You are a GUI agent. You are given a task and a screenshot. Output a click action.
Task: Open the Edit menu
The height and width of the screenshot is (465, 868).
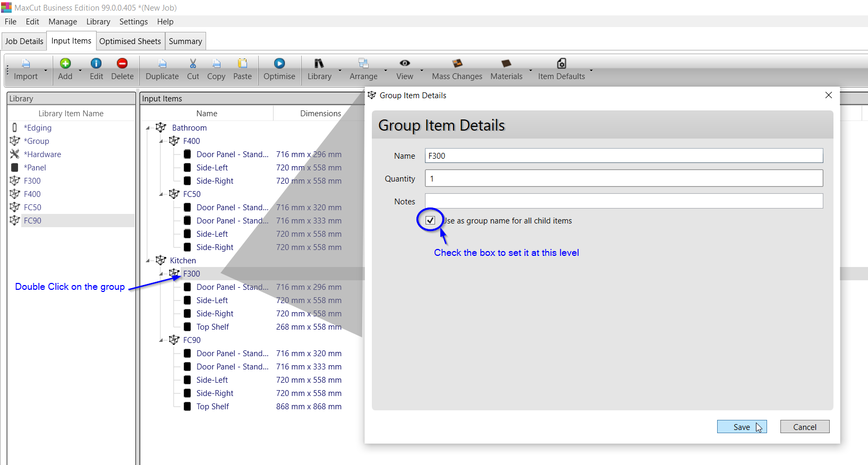tap(32, 22)
